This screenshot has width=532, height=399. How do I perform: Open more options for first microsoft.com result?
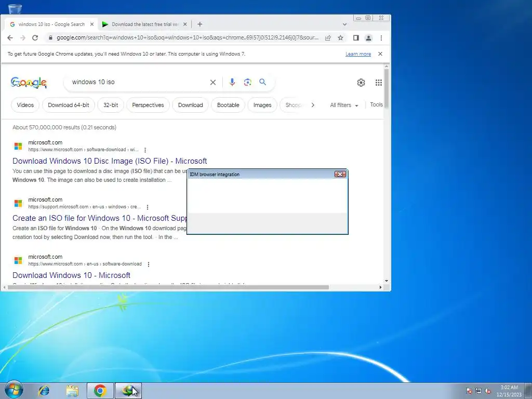click(x=145, y=150)
